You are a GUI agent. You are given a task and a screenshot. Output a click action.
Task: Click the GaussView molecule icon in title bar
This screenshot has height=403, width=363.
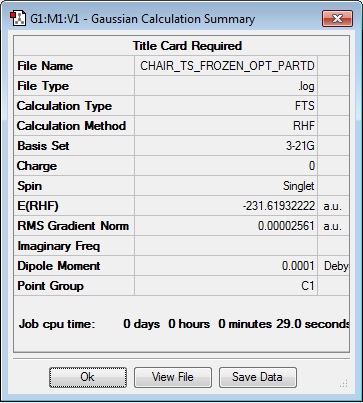(18, 18)
